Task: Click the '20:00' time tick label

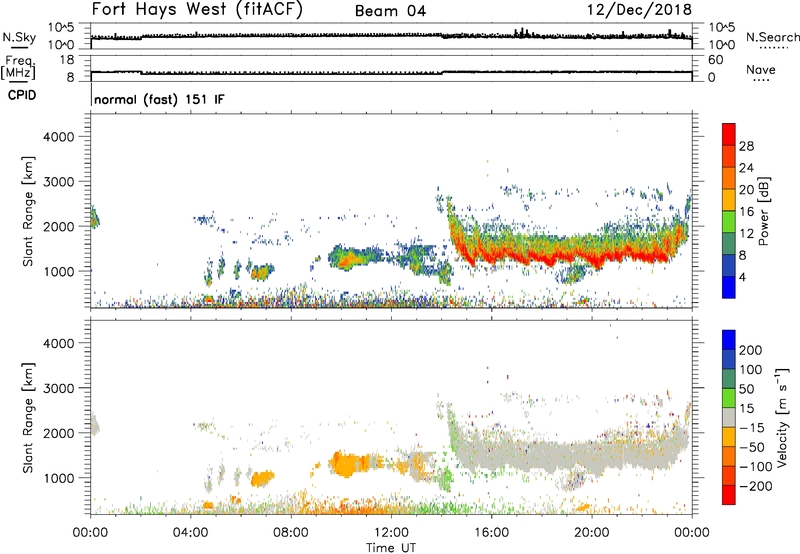Action: 592,533
